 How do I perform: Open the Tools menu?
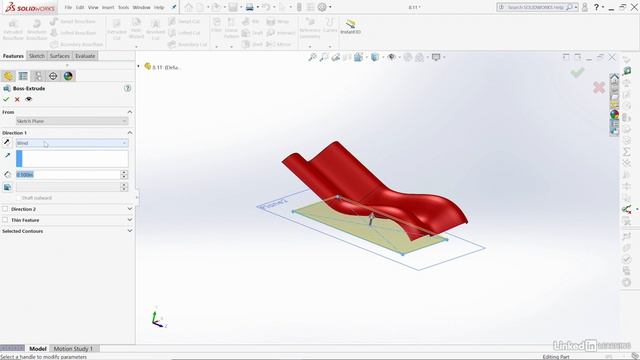coord(123,7)
